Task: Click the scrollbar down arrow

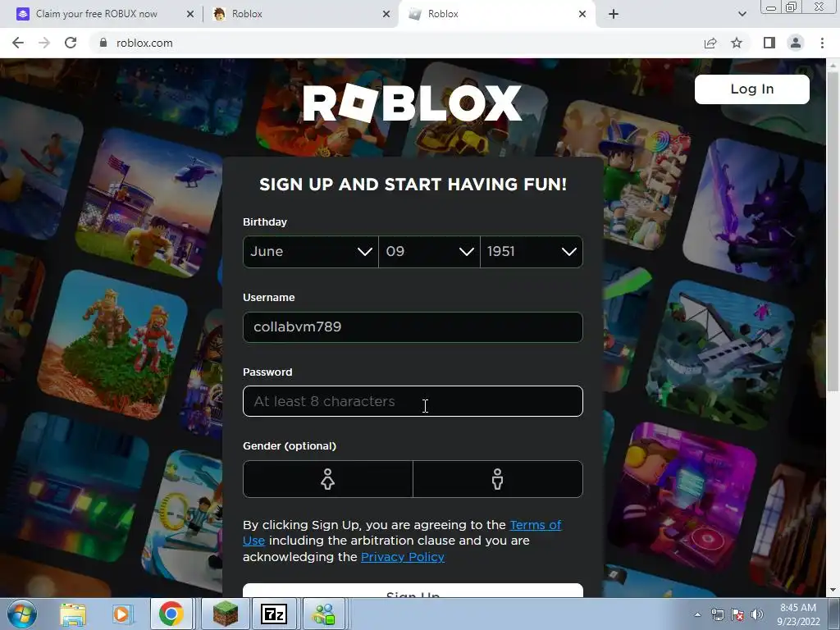Action: [x=833, y=590]
